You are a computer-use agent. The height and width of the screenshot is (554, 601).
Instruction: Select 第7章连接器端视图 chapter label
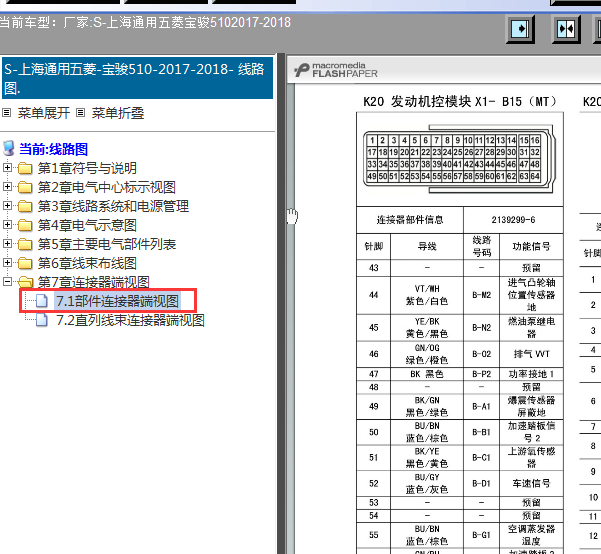click(94, 282)
